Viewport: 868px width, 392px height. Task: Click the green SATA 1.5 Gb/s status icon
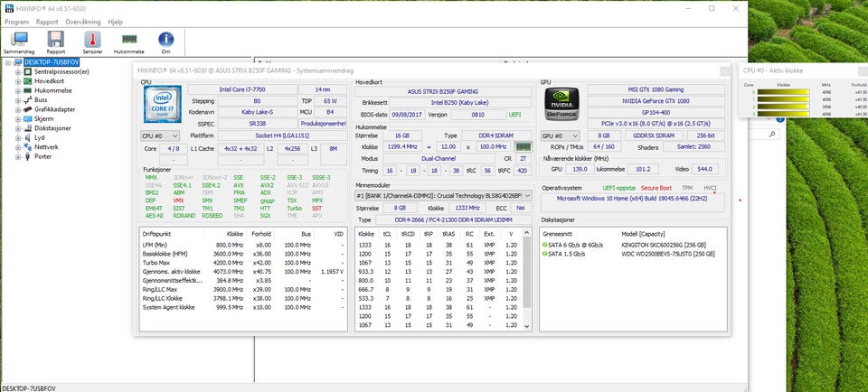point(544,255)
